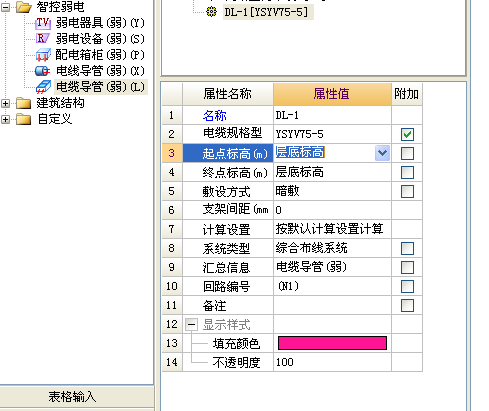This screenshot has height=411, width=489.
Task: Click the 电线导管(弱)(X) icon
Action: [43, 71]
